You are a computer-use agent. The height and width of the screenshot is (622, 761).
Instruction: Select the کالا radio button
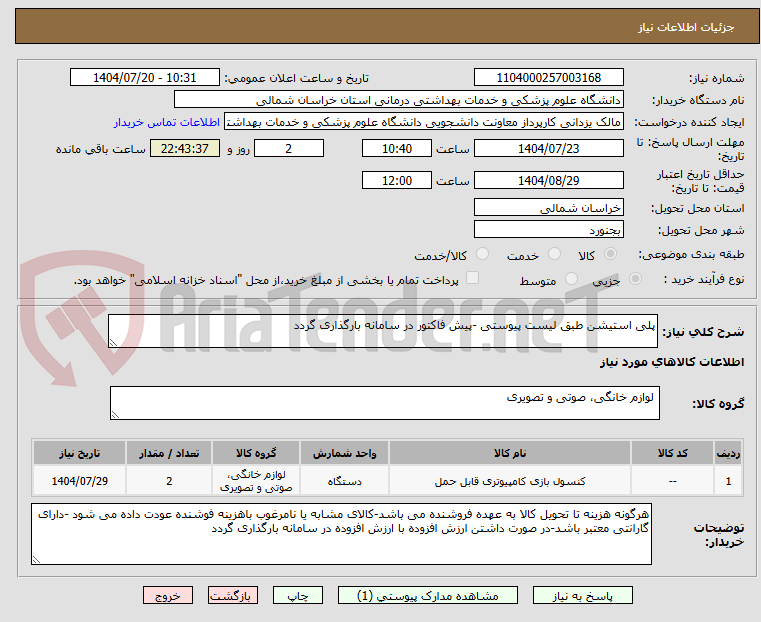click(610, 254)
